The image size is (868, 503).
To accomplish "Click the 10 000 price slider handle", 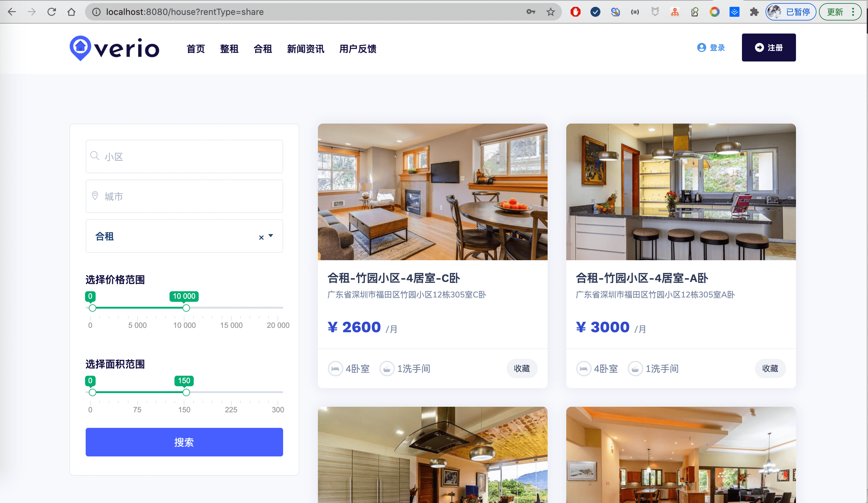I will point(186,308).
